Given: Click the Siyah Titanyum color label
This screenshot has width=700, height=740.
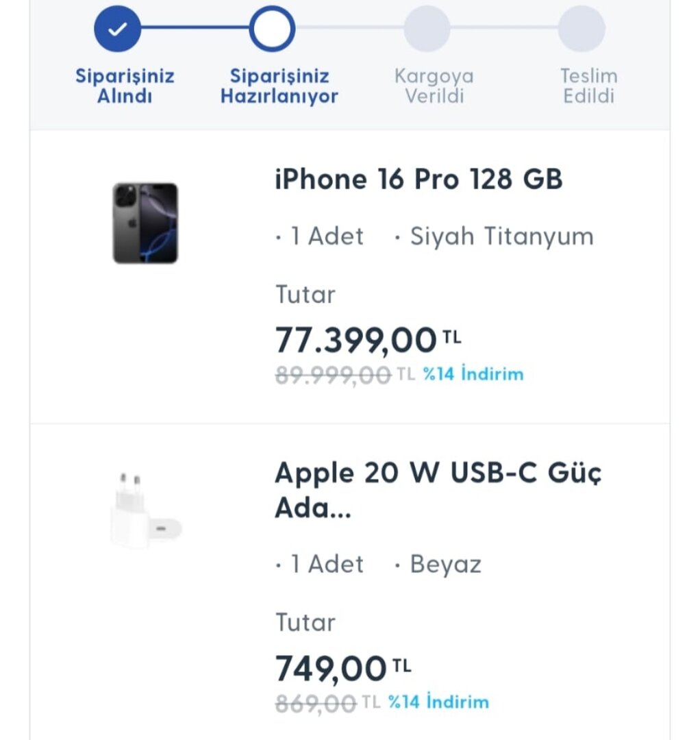Looking at the screenshot, I should click(x=501, y=236).
